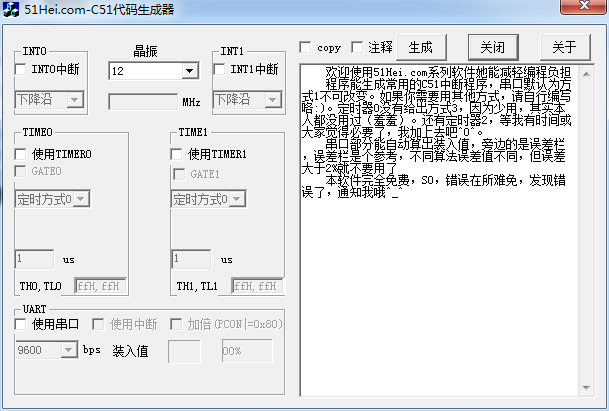
Task: Click the TIME1 microseconds input field
Action: [191, 259]
